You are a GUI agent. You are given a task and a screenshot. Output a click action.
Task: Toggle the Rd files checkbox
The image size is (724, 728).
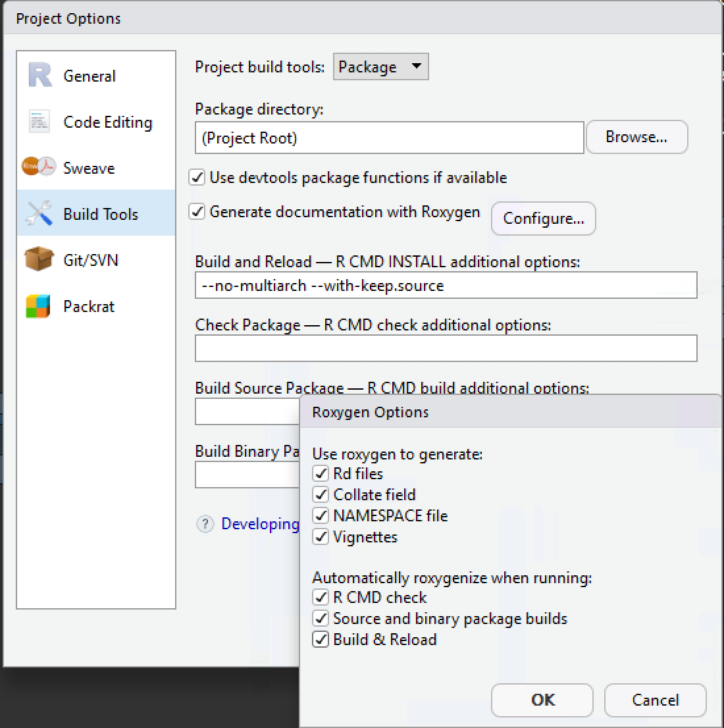point(321,473)
